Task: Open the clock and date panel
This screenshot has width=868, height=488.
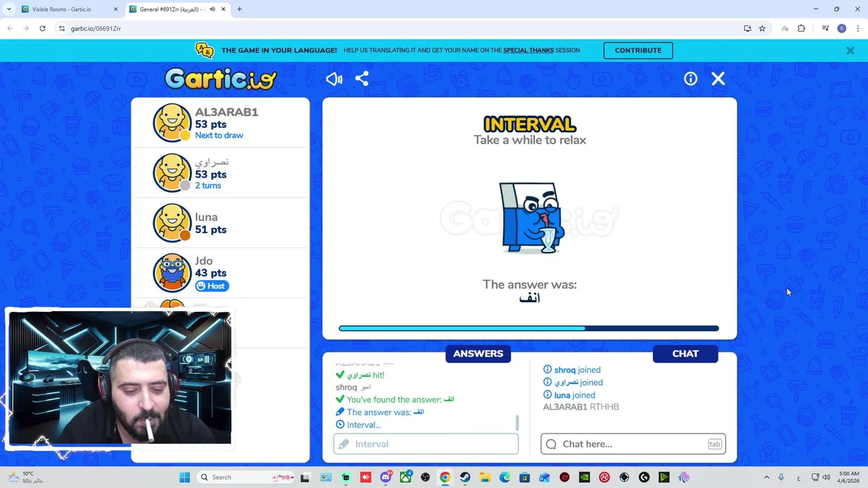Action: click(848, 477)
